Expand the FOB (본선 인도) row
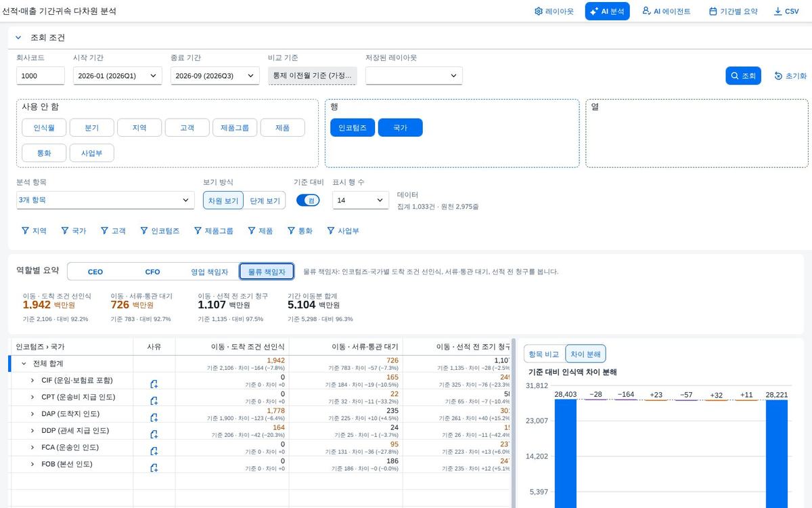812x508 pixels. click(x=32, y=464)
